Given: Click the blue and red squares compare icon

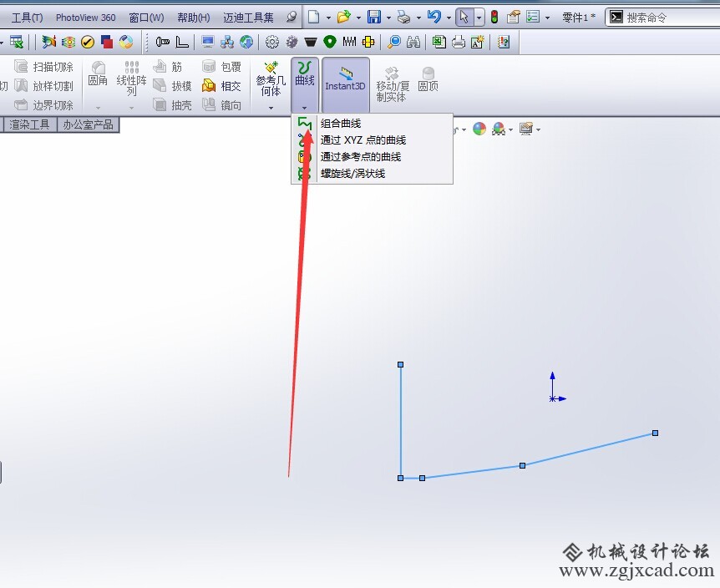Looking at the screenshot, I should coord(107,43).
